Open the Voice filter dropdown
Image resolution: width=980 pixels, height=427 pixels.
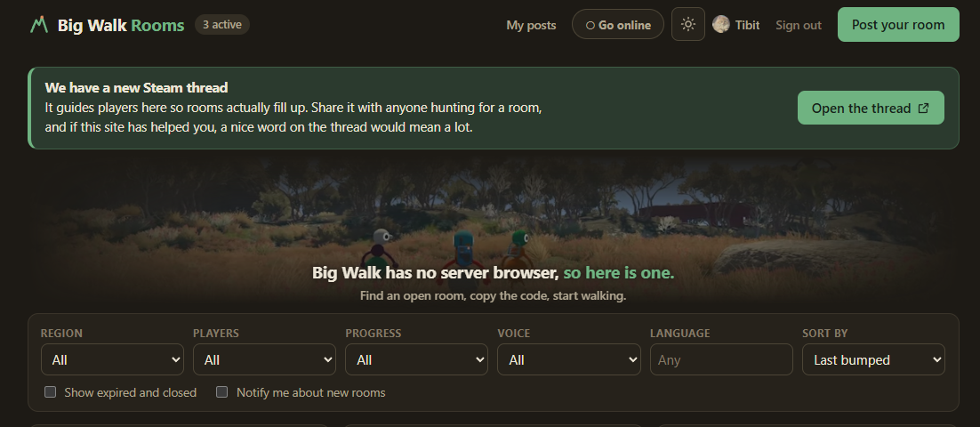(x=569, y=359)
